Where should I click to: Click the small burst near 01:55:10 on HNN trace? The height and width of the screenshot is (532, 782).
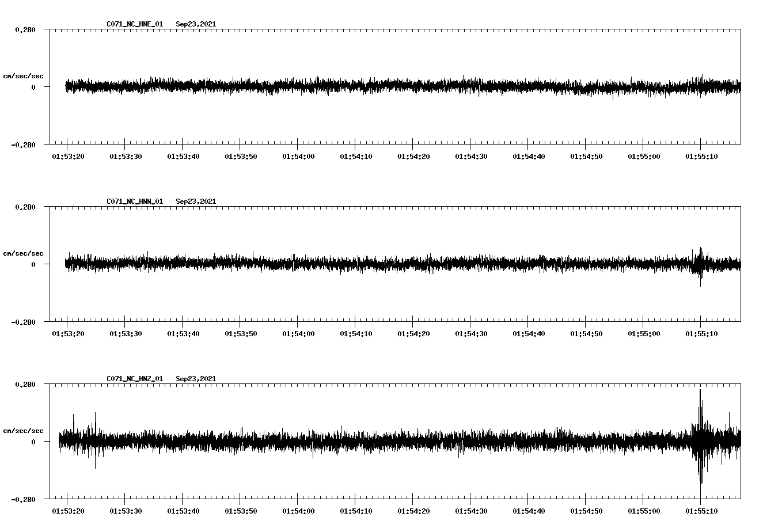point(700,266)
